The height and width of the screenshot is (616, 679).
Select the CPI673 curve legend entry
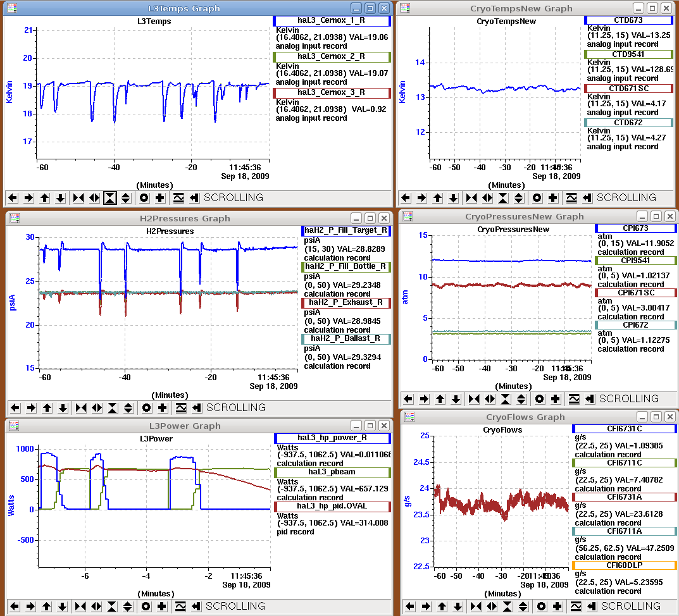(x=636, y=228)
